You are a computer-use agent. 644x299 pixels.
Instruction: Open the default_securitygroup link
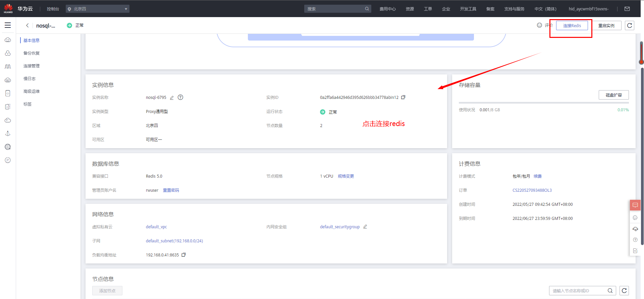340,227
